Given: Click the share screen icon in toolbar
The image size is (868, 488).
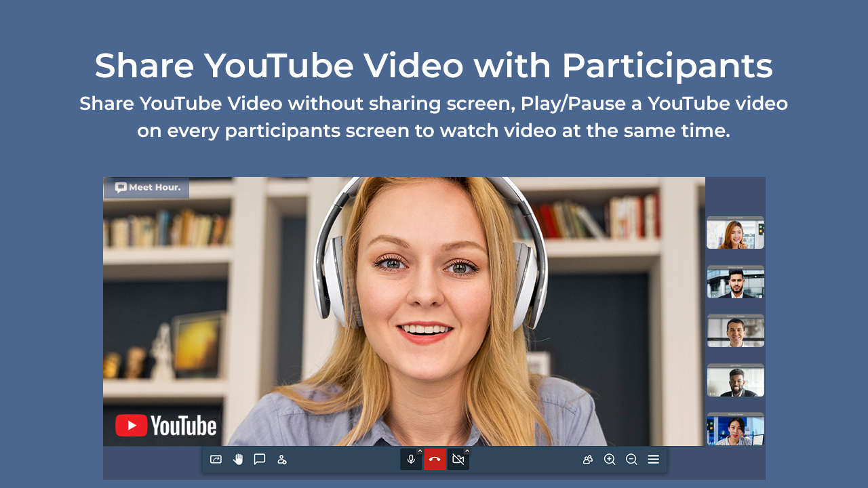Looking at the screenshot, I should tap(216, 460).
